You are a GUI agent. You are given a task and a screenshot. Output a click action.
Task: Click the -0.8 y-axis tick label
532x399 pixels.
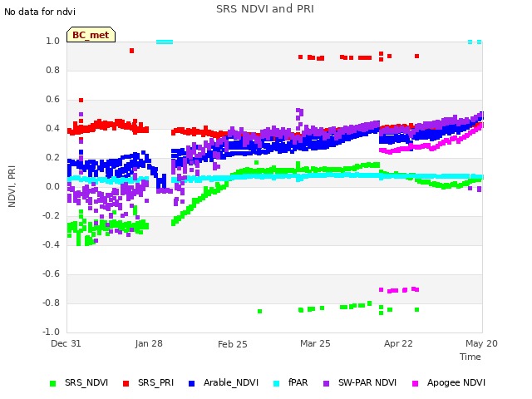point(52,303)
